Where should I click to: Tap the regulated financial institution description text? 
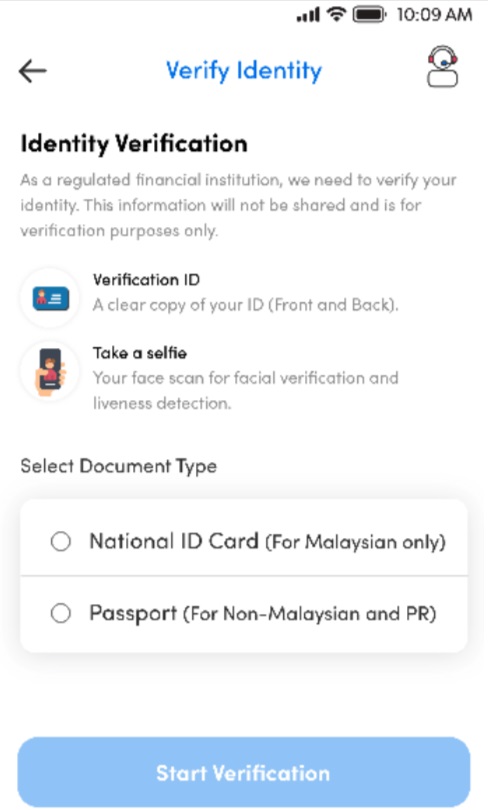[238, 205]
